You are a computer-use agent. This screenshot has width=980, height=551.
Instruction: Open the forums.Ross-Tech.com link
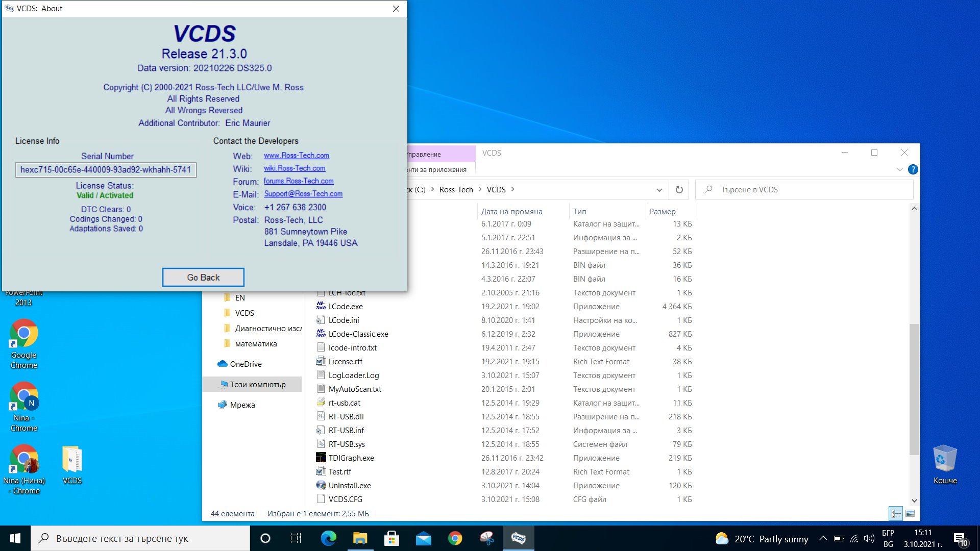click(299, 181)
